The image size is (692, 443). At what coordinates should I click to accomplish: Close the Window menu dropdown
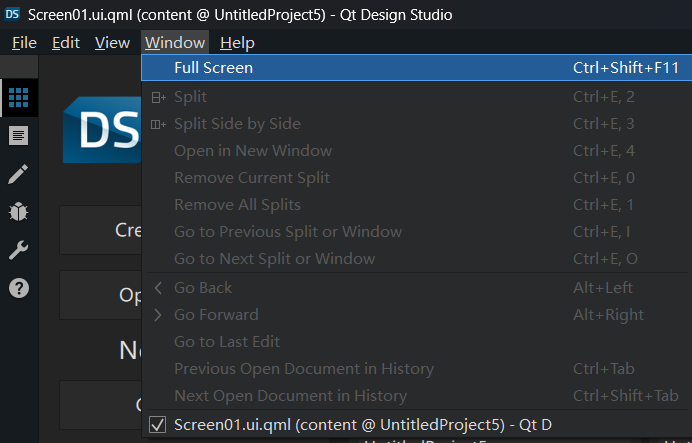pos(174,42)
